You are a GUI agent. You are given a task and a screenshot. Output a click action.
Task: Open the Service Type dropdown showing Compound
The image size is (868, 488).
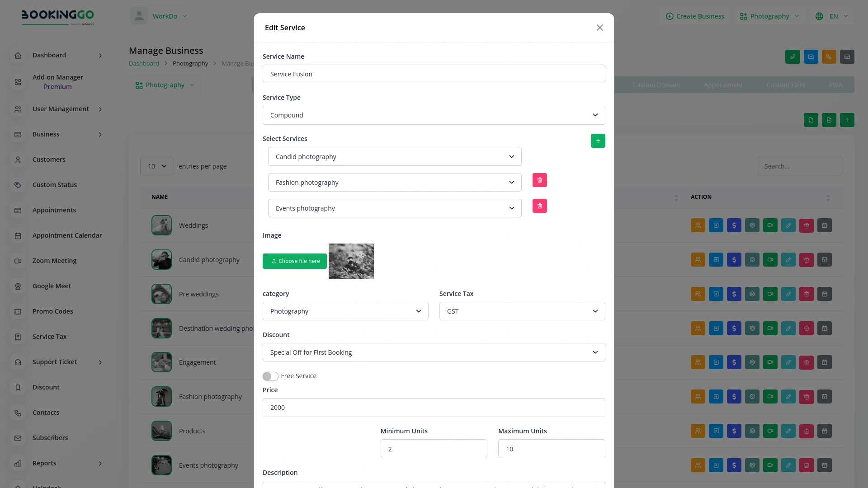click(x=434, y=115)
